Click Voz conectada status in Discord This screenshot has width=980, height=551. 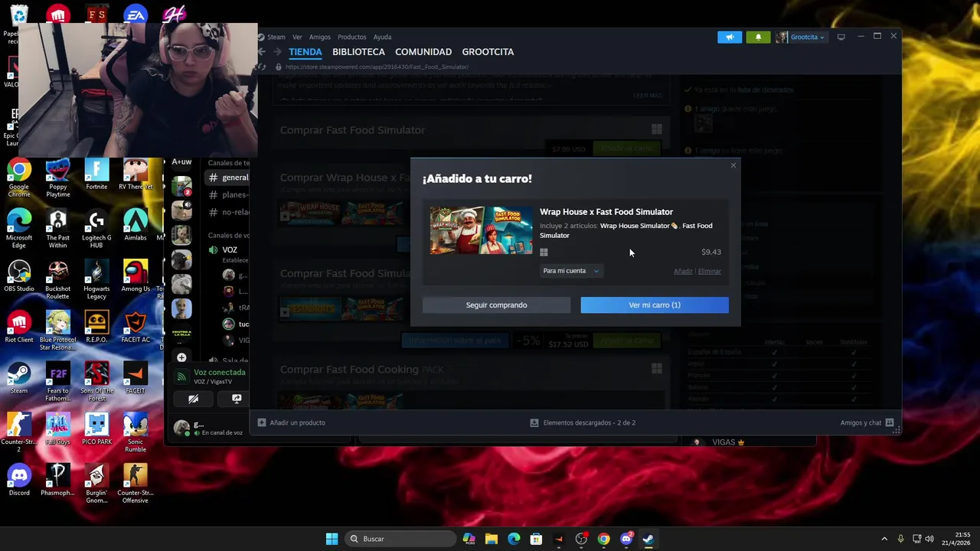point(219,373)
